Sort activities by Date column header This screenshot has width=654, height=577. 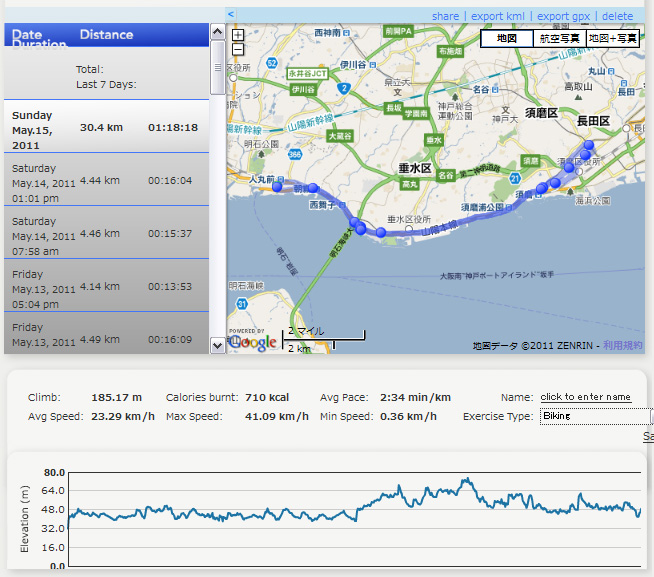tap(27, 34)
